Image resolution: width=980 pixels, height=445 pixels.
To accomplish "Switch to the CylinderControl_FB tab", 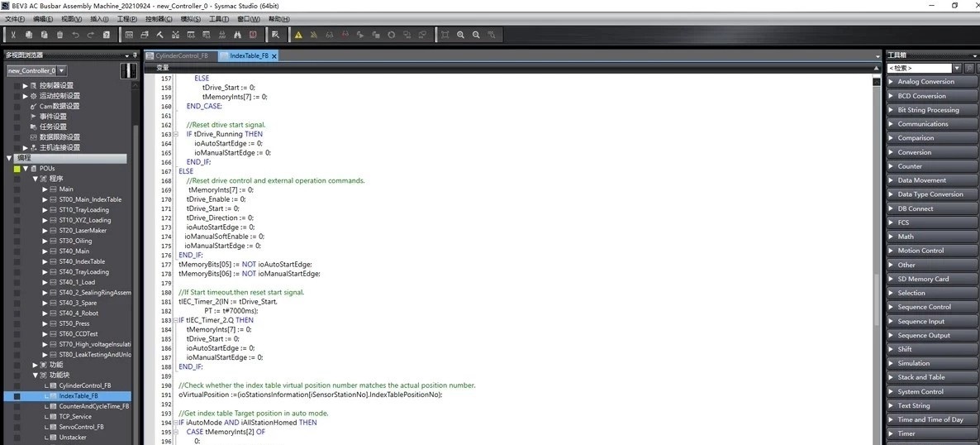I will (x=181, y=55).
